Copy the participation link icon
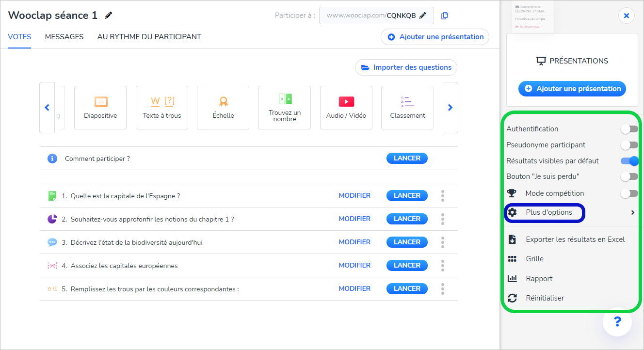Image resolution: width=644 pixels, height=350 pixels. point(445,16)
